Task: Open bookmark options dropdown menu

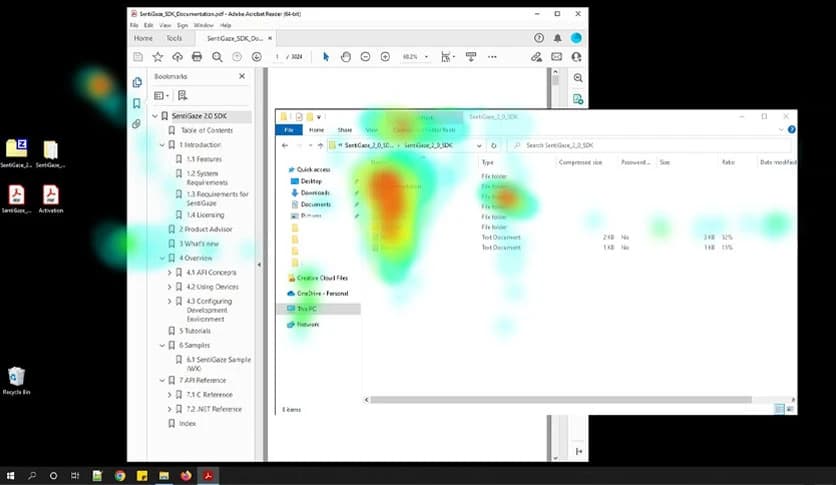Action: pyautogui.click(x=161, y=95)
